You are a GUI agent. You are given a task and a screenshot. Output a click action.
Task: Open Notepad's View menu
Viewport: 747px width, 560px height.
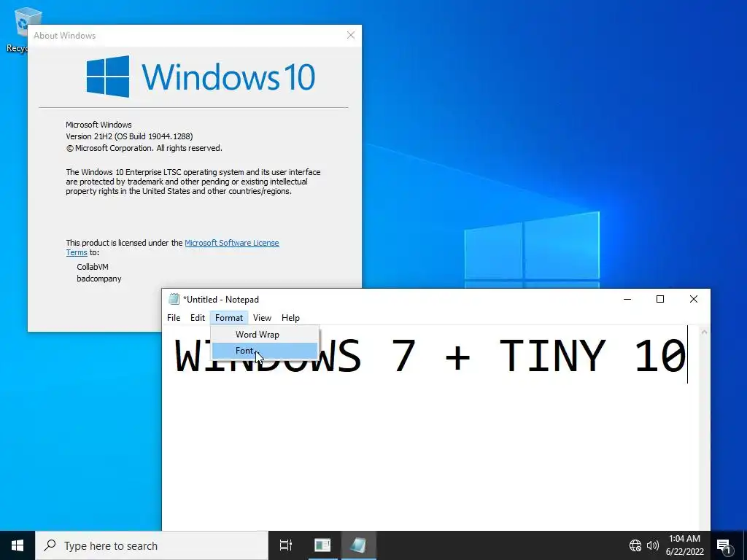262,318
